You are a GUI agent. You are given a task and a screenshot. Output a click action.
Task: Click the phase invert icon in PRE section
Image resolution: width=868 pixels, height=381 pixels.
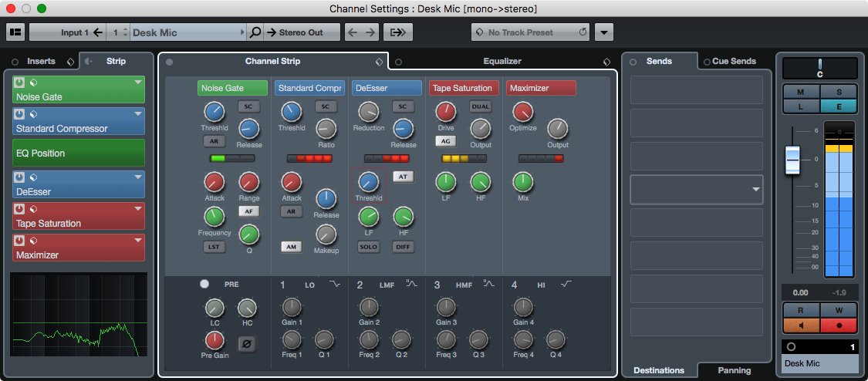point(248,341)
